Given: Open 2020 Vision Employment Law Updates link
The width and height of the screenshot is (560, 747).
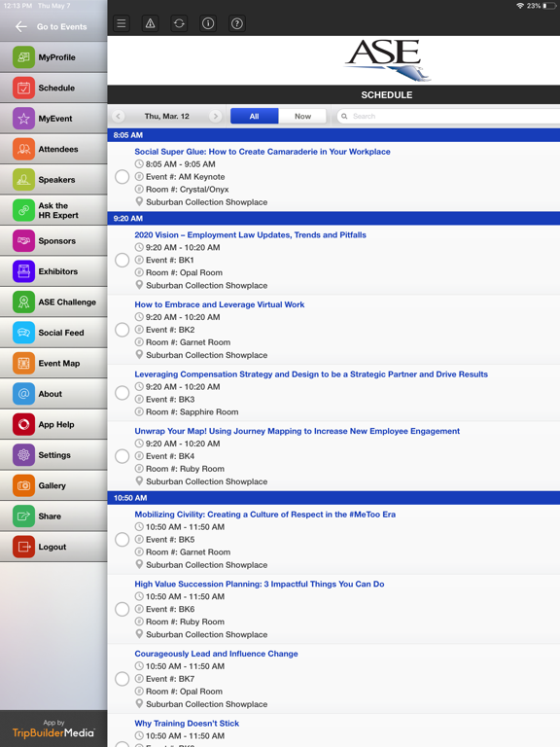Looking at the screenshot, I should pyautogui.click(x=250, y=234).
